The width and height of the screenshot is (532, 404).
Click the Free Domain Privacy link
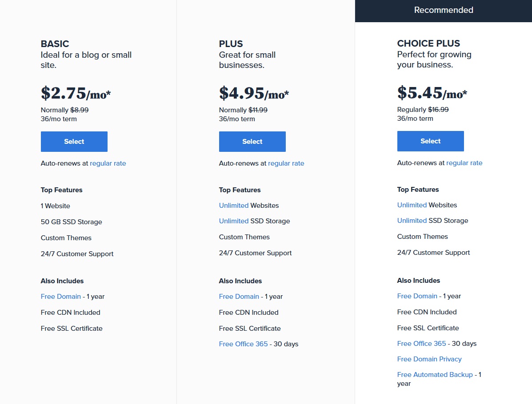click(429, 359)
